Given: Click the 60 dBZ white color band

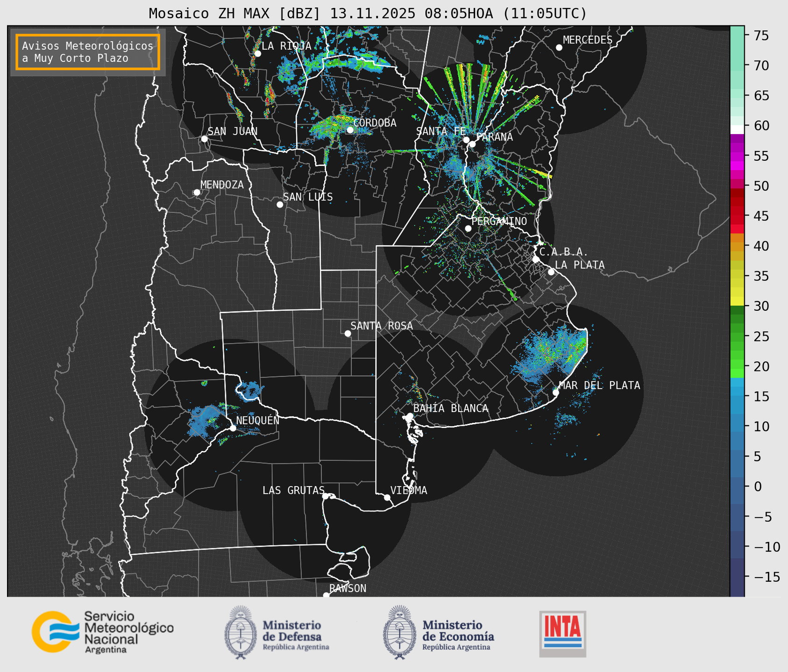Looking at the screenshot, I should click(x=737, y=129).
